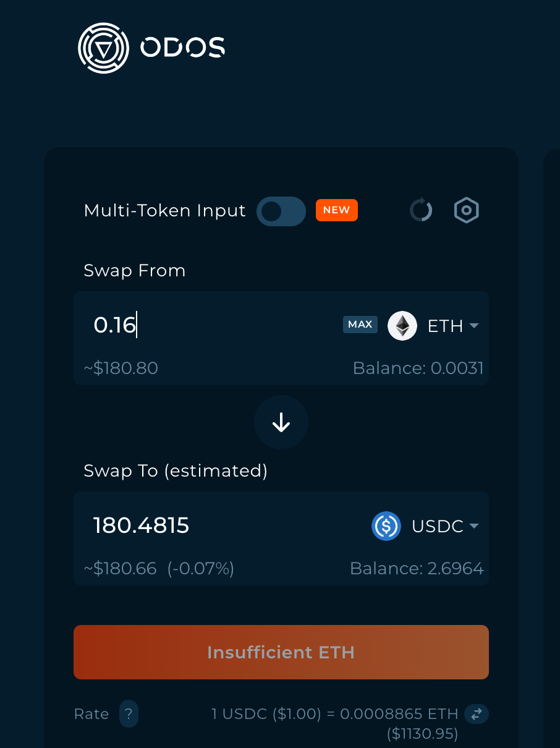The width and height of the screenshot is (560, 748).
Task: Click the USDC balance of 2.6964
Action: (417, 569)
